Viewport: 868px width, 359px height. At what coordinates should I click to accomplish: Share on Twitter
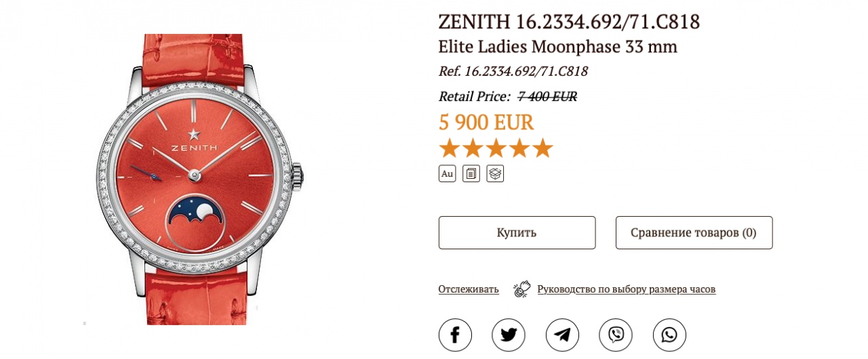[x=509, y=335]
